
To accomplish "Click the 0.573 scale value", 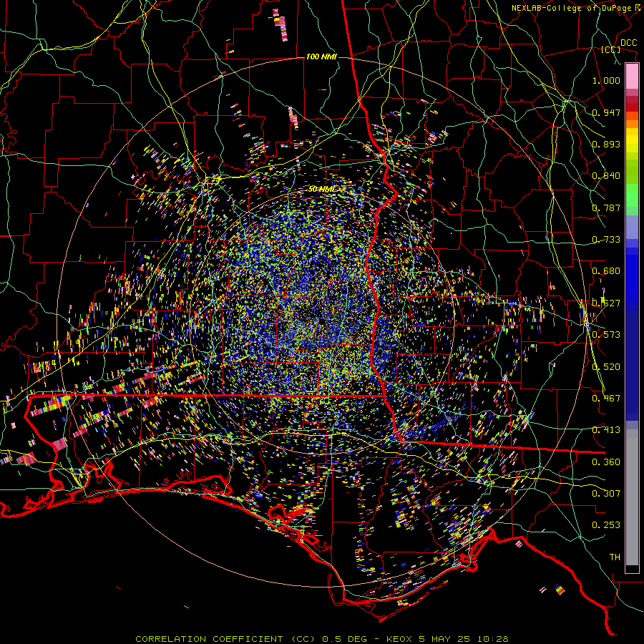I will (x=606, y=335).
